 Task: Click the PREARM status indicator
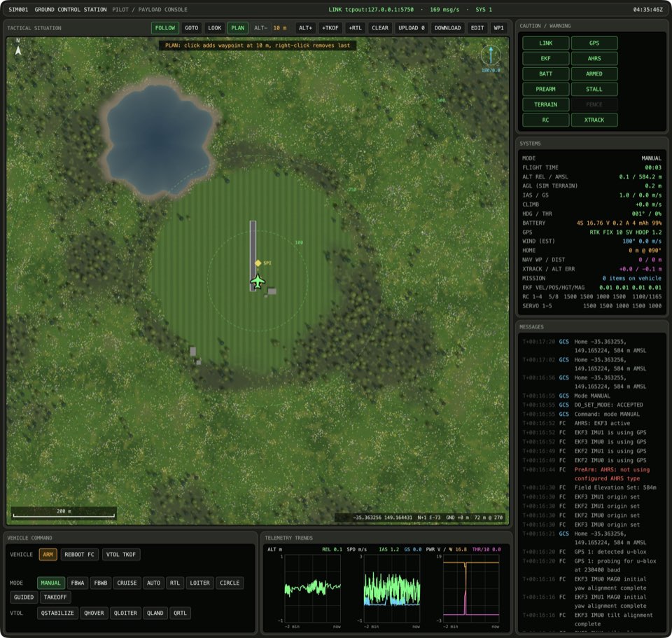545,89
